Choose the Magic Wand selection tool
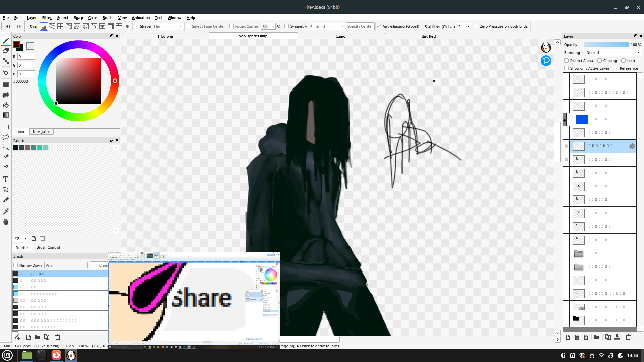This screenshot has height=362, width=644. point(6,147)
